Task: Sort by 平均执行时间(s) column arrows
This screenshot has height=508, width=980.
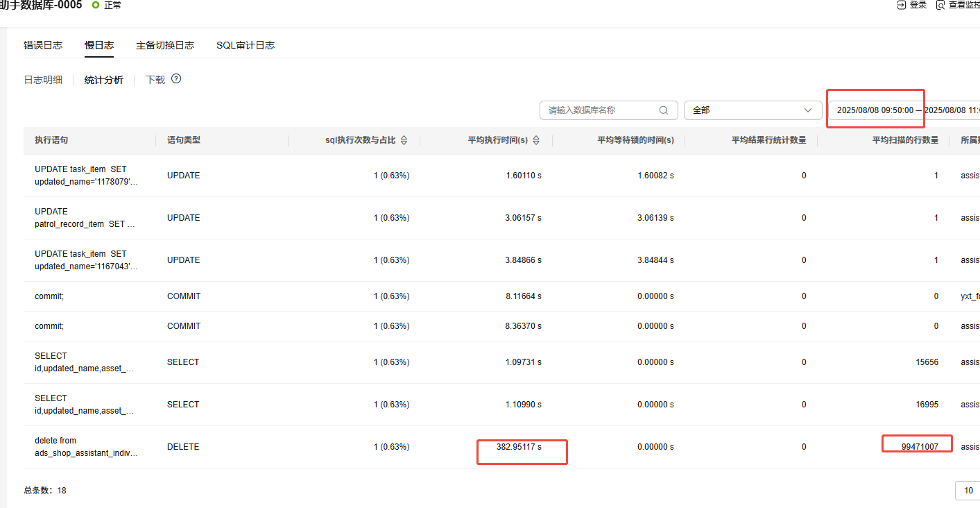Action: 536,140
